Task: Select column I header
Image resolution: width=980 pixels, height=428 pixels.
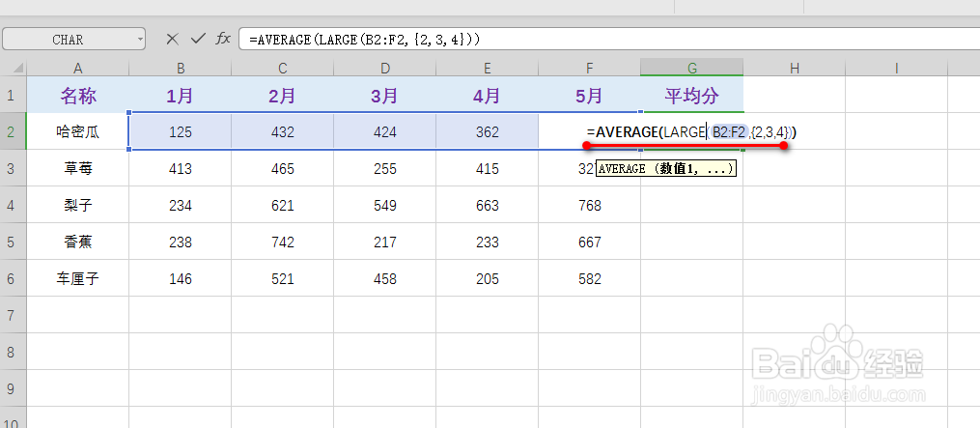Action: pyautogui.click(x=896, y=68)
